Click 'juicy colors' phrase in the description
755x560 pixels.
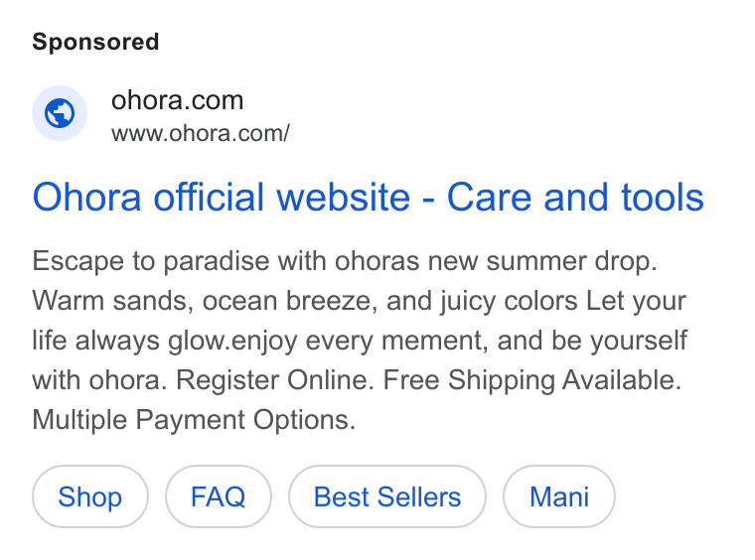click(x=509, y=301)
